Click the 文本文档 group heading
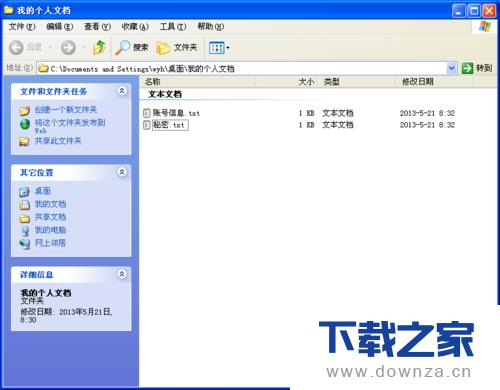 (165, 94)
